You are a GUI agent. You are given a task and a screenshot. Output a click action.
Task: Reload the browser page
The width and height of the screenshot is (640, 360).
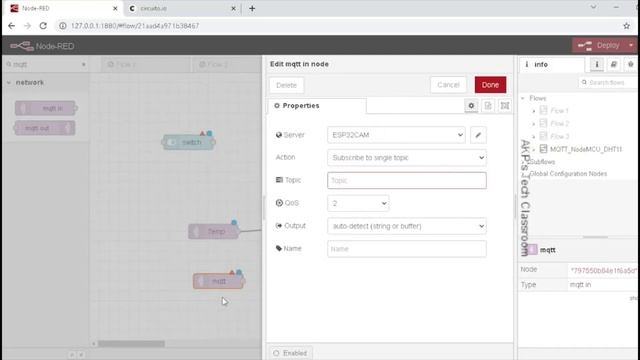[x=43, y=26]
